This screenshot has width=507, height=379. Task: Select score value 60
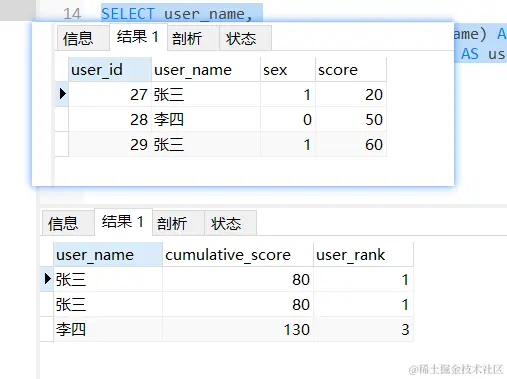point(351,144)
